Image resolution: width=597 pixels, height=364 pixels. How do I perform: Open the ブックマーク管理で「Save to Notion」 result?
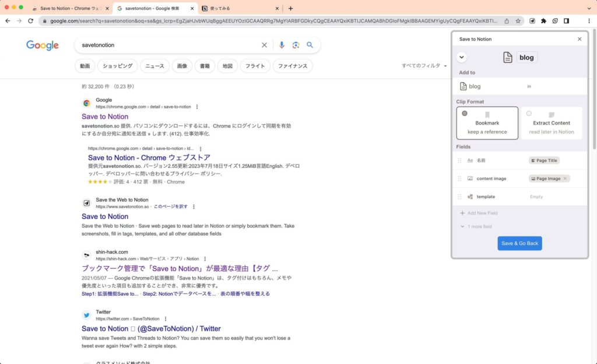(x=180, y=268)
